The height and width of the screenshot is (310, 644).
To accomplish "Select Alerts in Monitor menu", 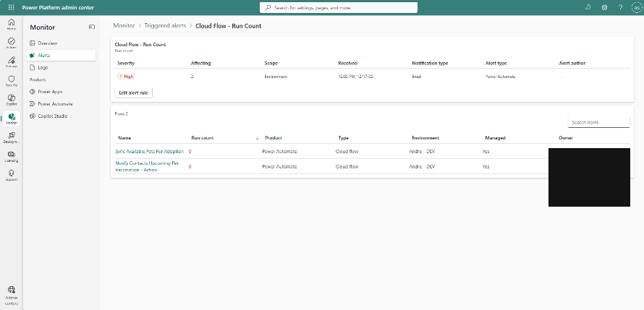I will point(62,55).
